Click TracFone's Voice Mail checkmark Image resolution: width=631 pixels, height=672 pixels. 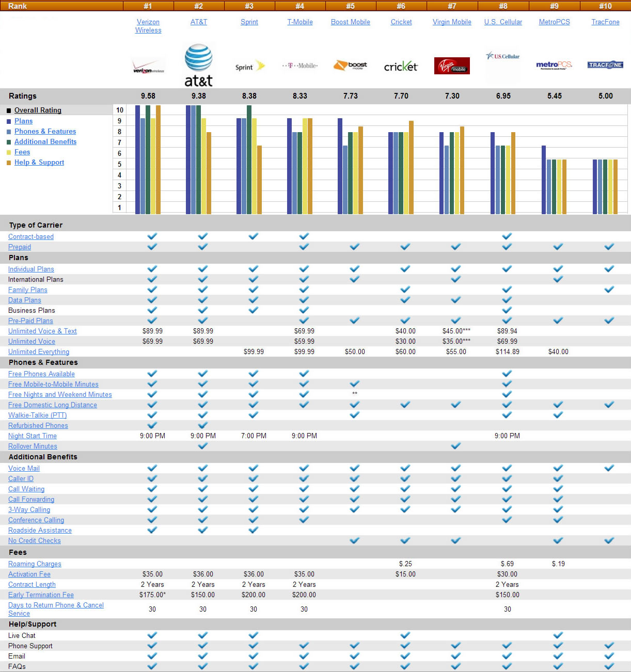point(609,468)
